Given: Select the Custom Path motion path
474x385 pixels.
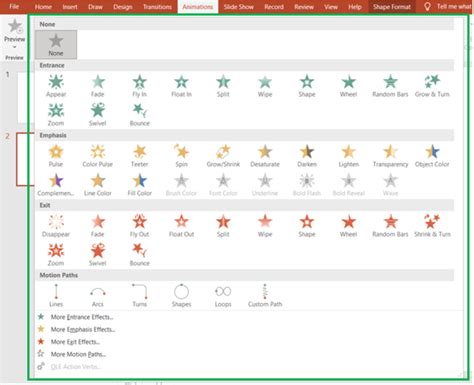Looking at the screenshot, I should (x=265, y=296).
